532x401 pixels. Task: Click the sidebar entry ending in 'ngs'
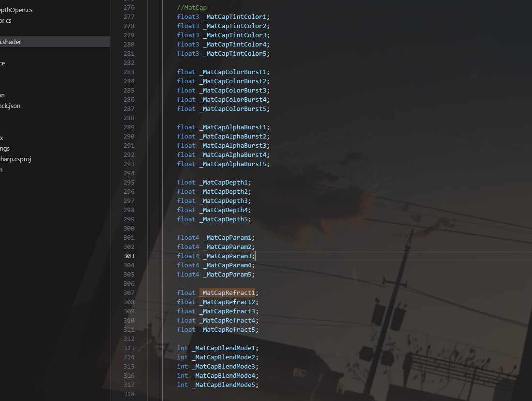(6, 149)
